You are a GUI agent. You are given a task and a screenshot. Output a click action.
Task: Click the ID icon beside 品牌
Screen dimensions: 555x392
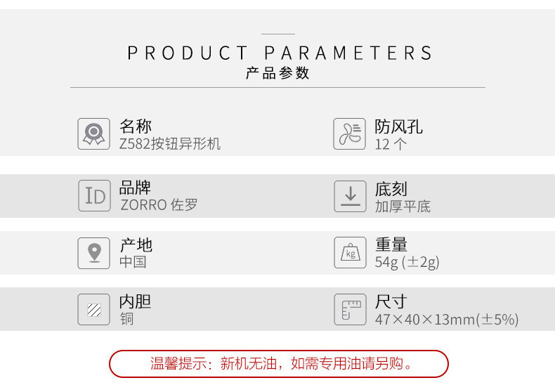[x=93, y=195]
